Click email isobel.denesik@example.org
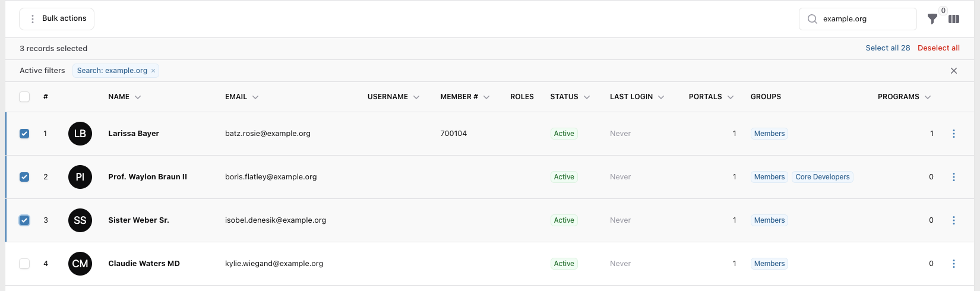This screenshot has width=980, height=291. click(276, 220)
